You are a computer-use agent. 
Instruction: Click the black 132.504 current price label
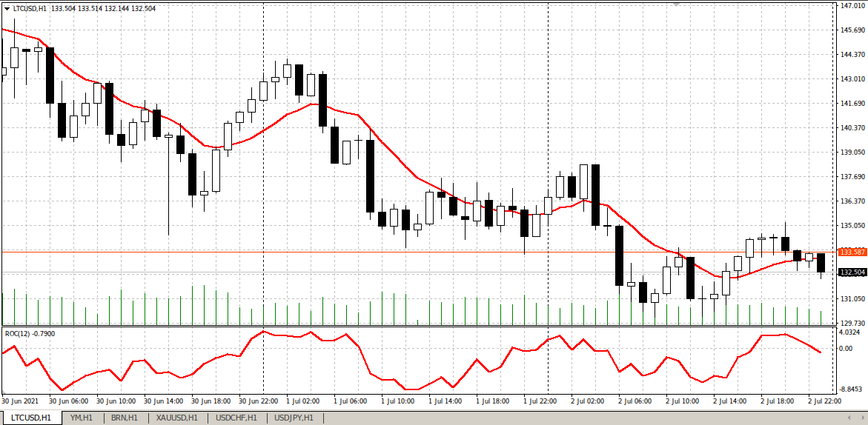852,272
